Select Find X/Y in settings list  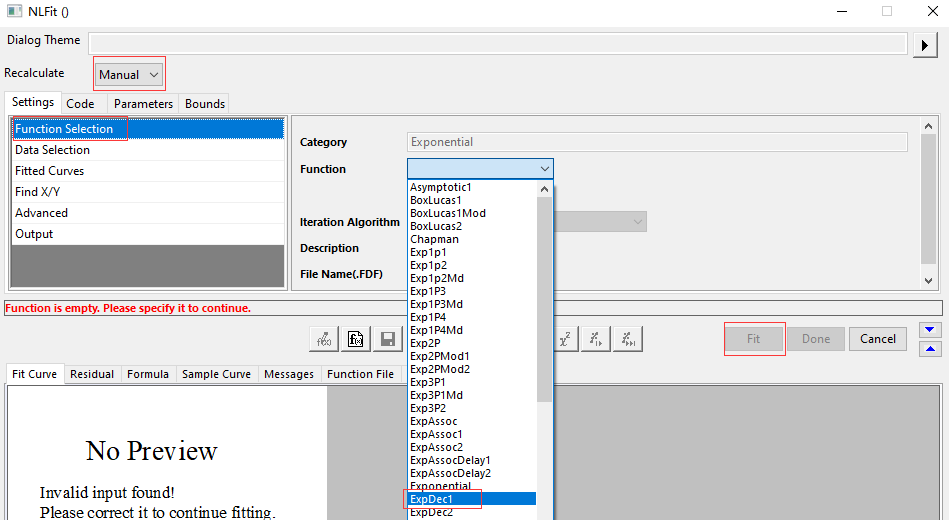(148, 192)
